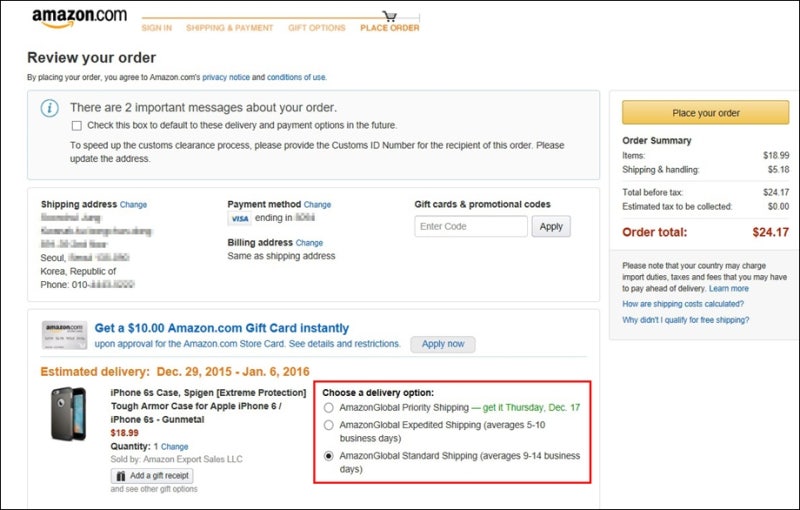Click the 'Sold by: Amazon Export Sales LLC' text
The width and height of the screenshot is (800, 510).
click(x=177, y=460)
